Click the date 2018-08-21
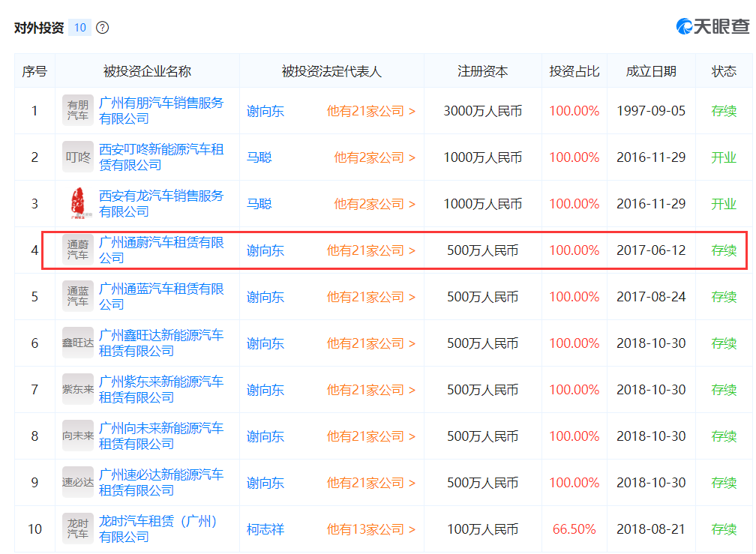 pos(651,529)
